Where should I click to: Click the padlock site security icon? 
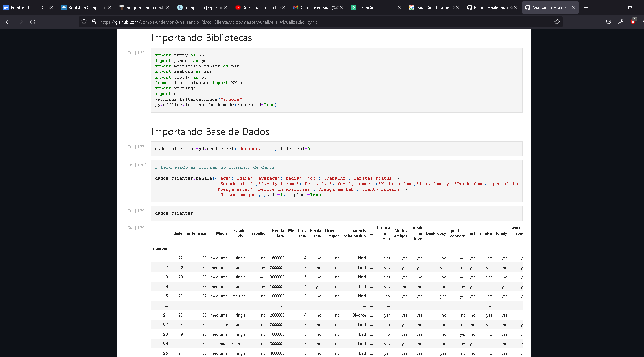(94, 22)
